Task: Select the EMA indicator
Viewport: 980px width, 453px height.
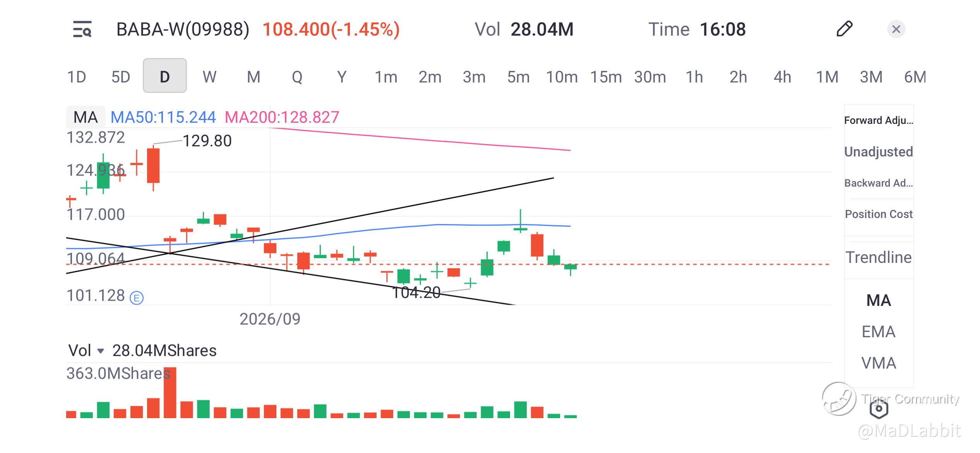Action: (879, 332)
